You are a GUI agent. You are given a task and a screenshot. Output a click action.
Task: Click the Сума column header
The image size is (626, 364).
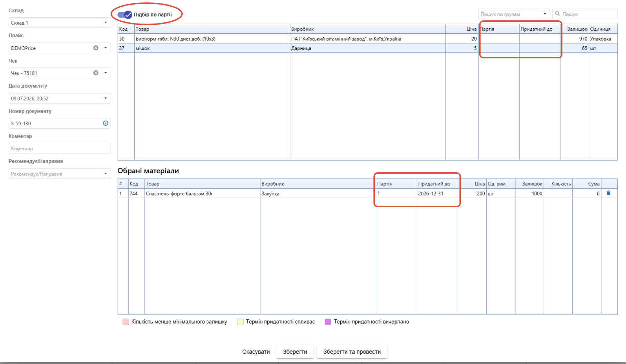pyautogui.click(x=587, y=184)
